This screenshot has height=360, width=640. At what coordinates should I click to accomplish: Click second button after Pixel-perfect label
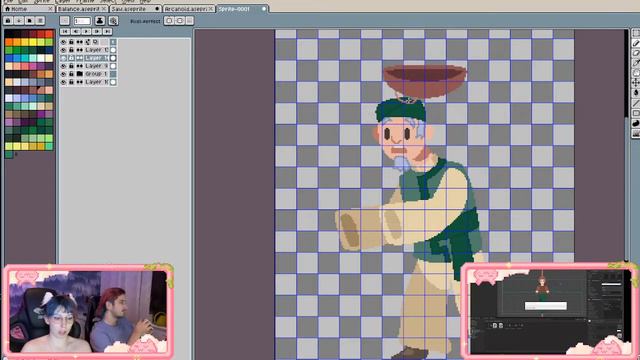click(180, 20)
